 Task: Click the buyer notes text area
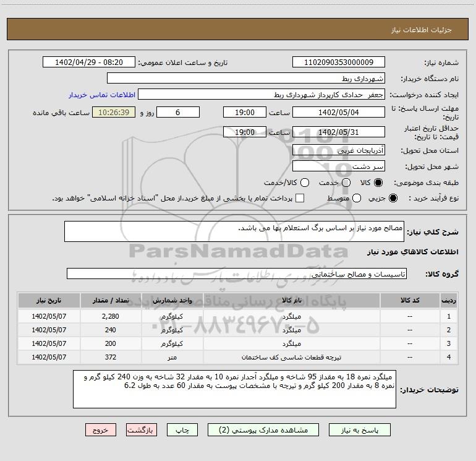[234, 389]
